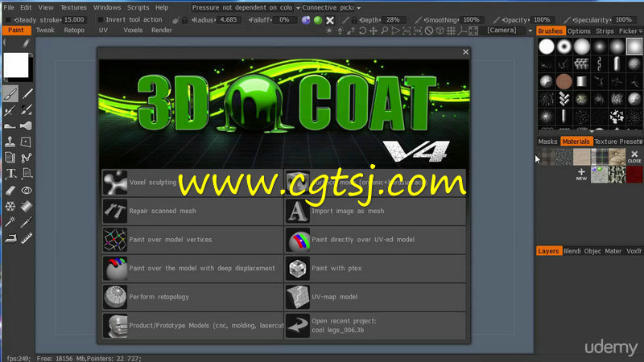Image resolution: width=644 pixels, height=362 pixels.
Task: Toggle the purple sphere channel button
Action: coord(306,19)
